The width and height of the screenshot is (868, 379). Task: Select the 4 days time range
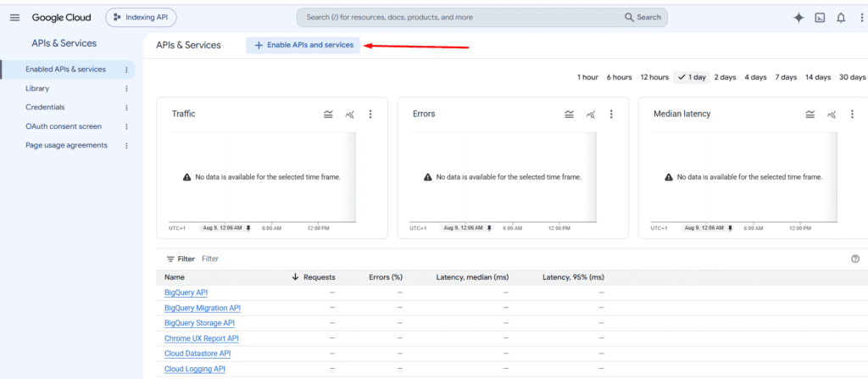755,77
